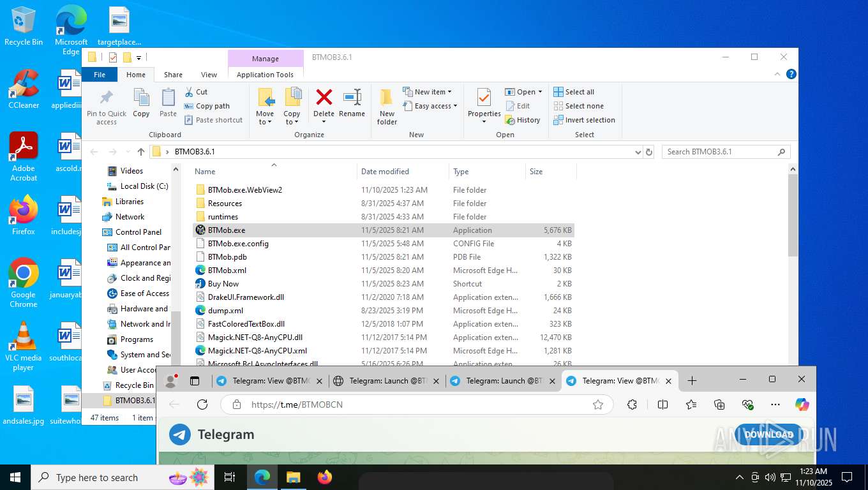Viewport: 868px width, 490px height.
Task: Click the Rename icon
Action: click(352, 98)
